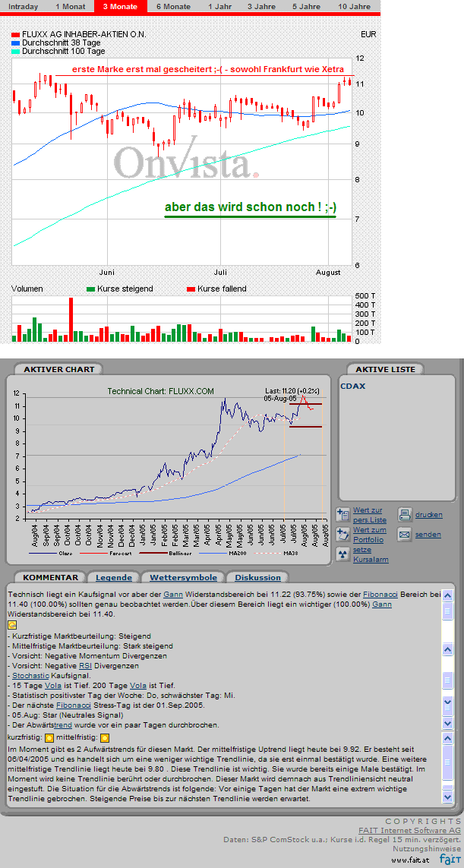Open the Stochastic link
Image resolution: width=464 pixels, height=868 pixels.
point(30,676)
